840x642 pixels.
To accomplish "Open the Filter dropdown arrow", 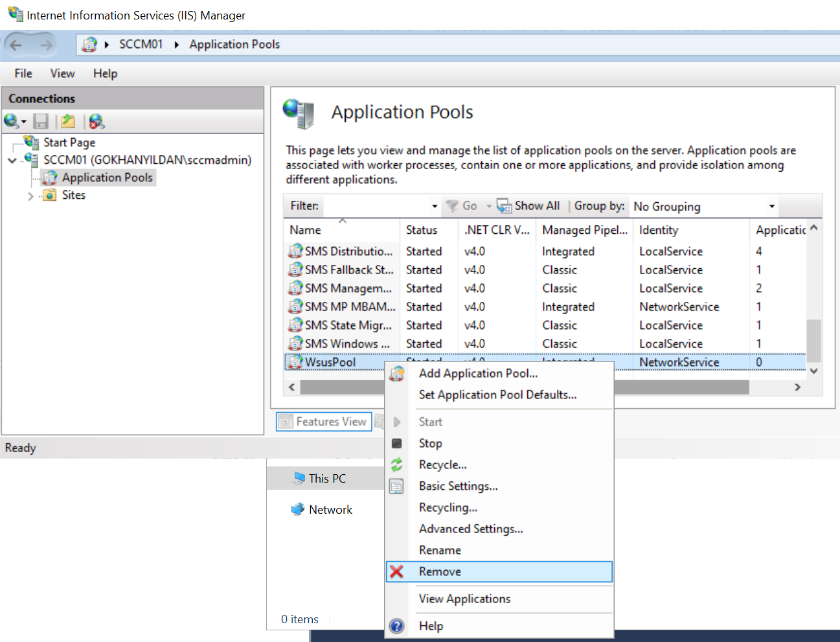I will pos(435,206).
